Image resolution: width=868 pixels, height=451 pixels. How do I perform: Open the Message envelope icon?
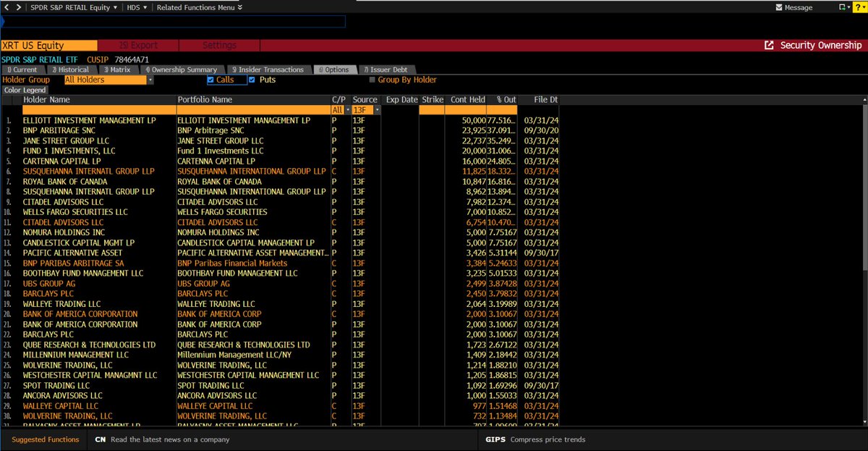[x=778, y=7]
